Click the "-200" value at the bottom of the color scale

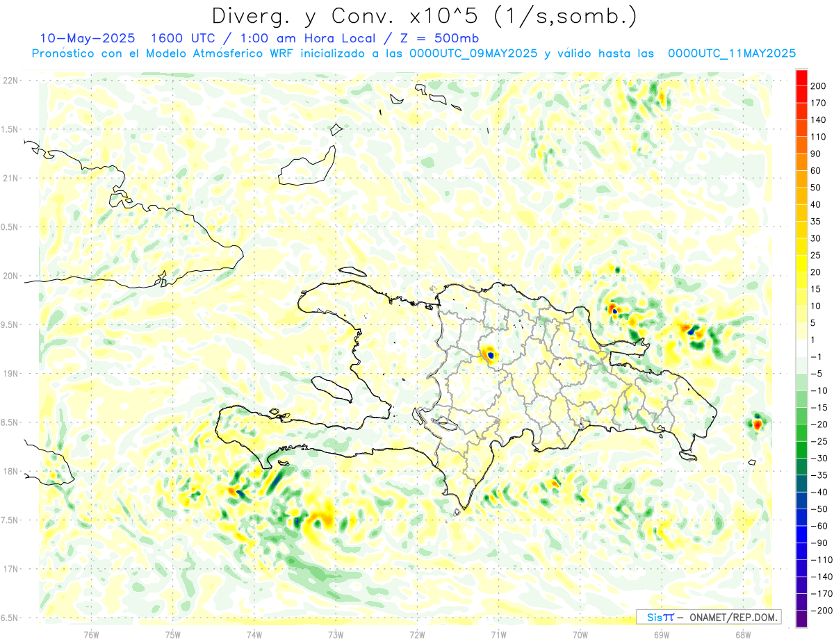pyautogui.click(x=821, y=610)
